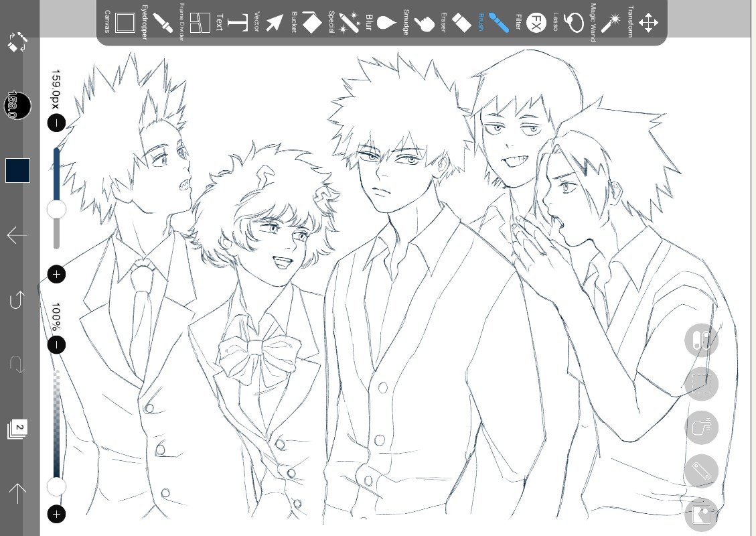
Task: Tap the left-pointing back arrow
Action: [x=17, y=235]
